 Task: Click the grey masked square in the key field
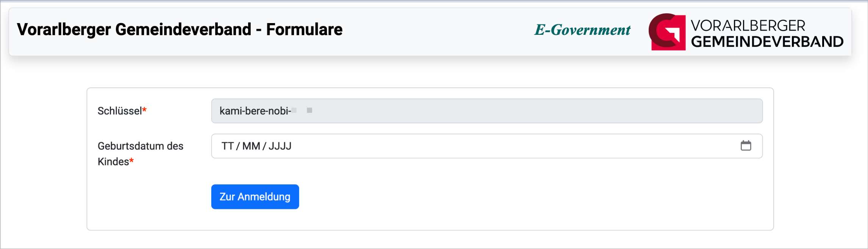click(309, 110)
